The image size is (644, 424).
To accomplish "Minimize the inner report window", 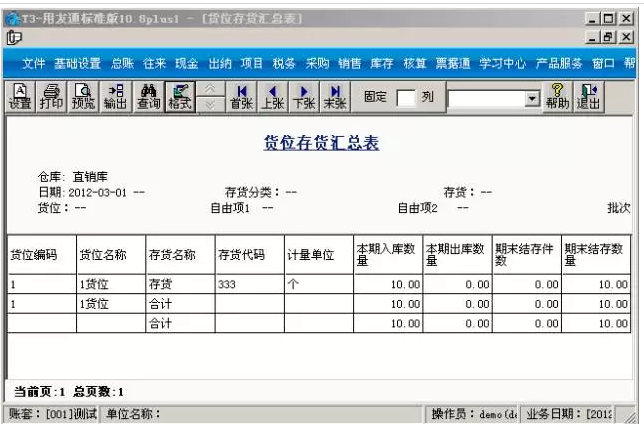I will (x=592, y=37).
